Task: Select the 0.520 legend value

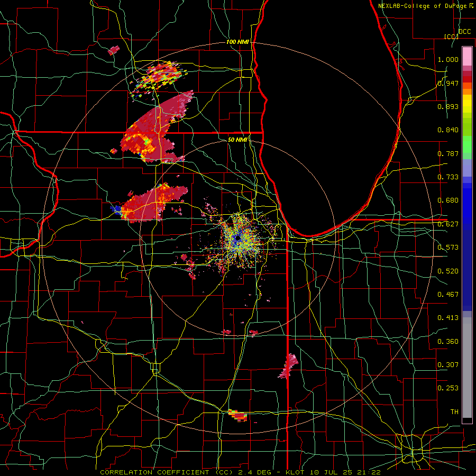Action: 448,271
